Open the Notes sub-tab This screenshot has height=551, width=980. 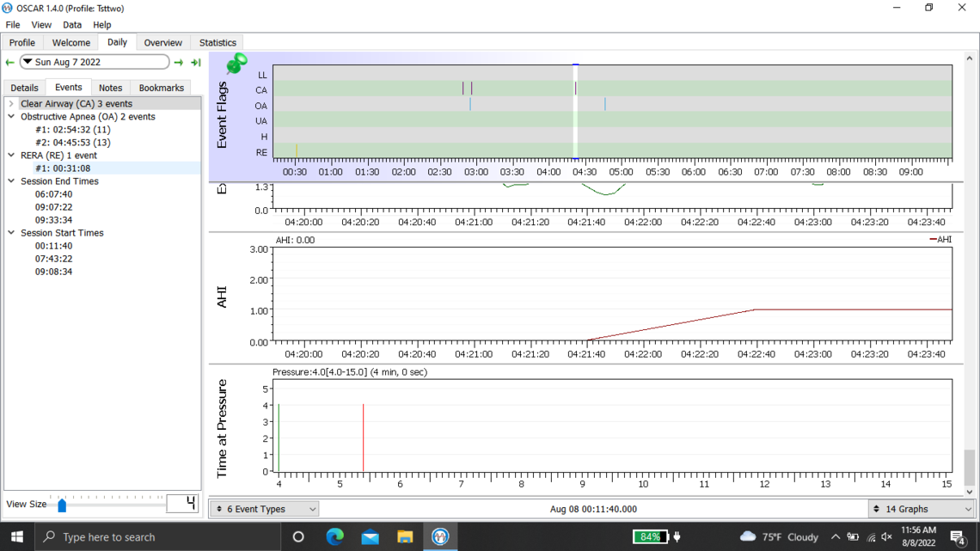(x=111, y=88)
